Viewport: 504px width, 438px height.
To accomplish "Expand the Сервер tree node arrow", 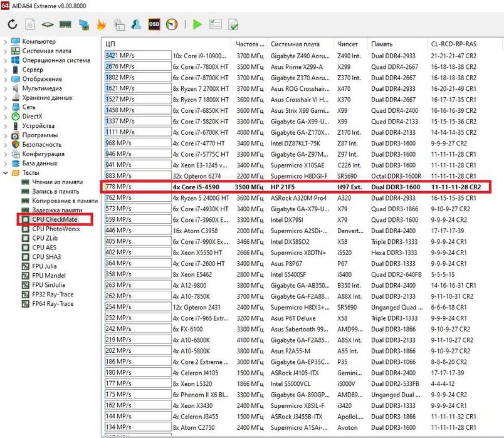I will [x=5, y=70].
